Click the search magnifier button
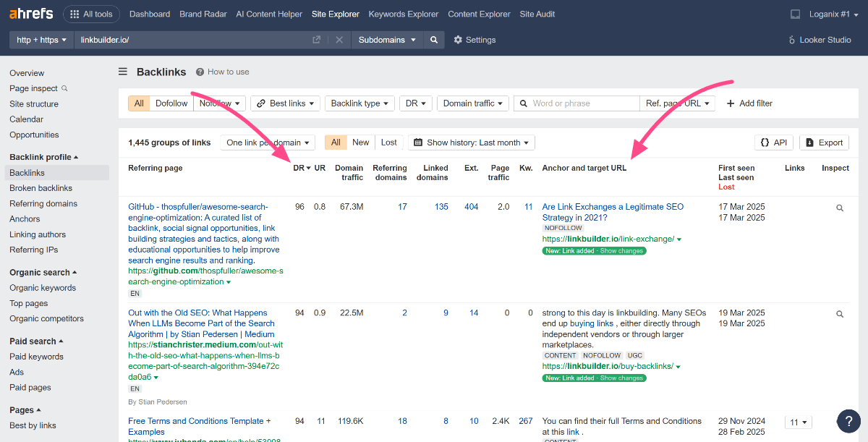The height and width of the screenshot is (442, 868). click(434, 40)
